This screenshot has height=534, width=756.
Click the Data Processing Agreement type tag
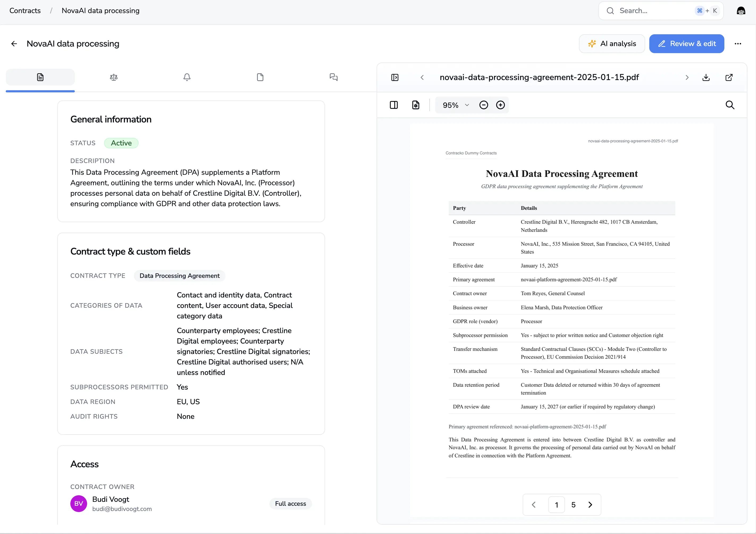click(x=179, y=276)
